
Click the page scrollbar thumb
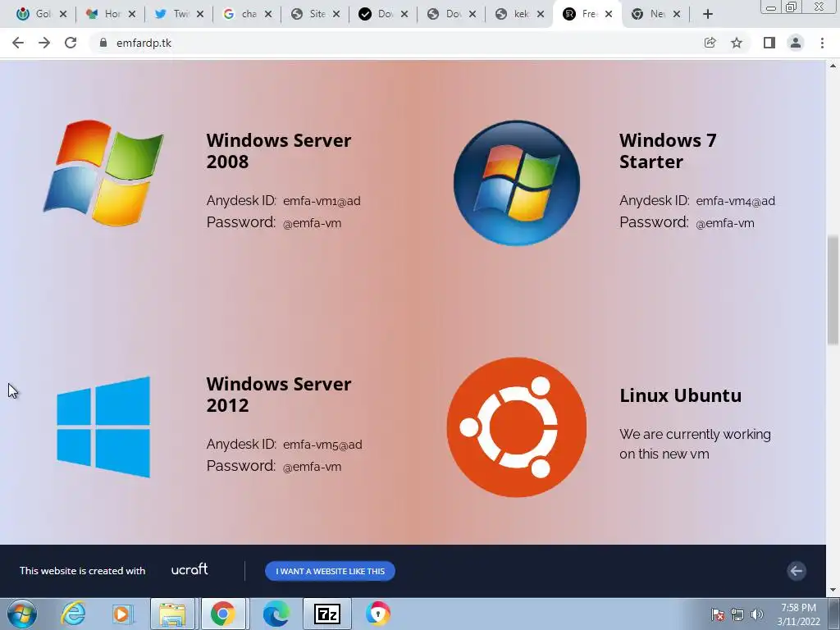tap(833, 290)
